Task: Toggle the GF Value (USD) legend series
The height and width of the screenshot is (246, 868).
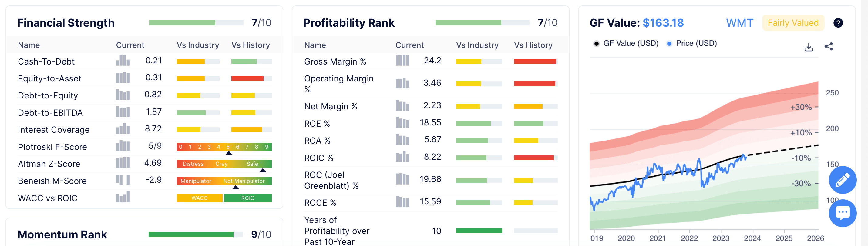Action: point(626,43)
